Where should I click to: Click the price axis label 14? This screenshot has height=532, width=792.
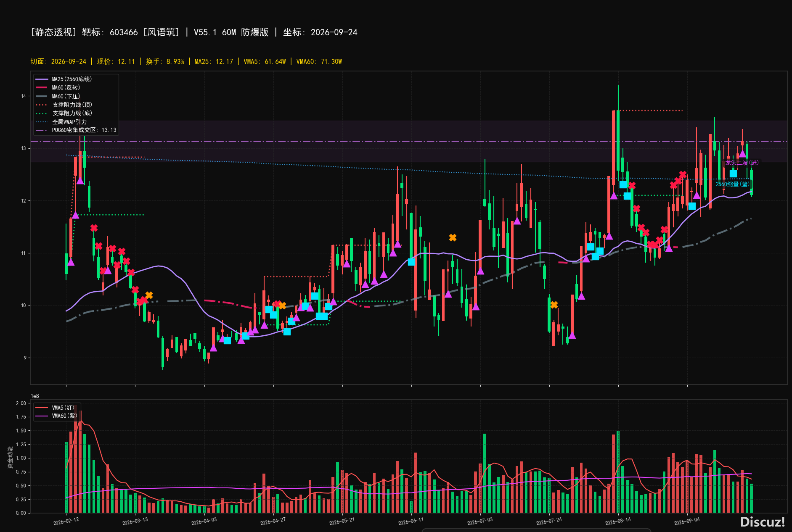pos(24,96)
